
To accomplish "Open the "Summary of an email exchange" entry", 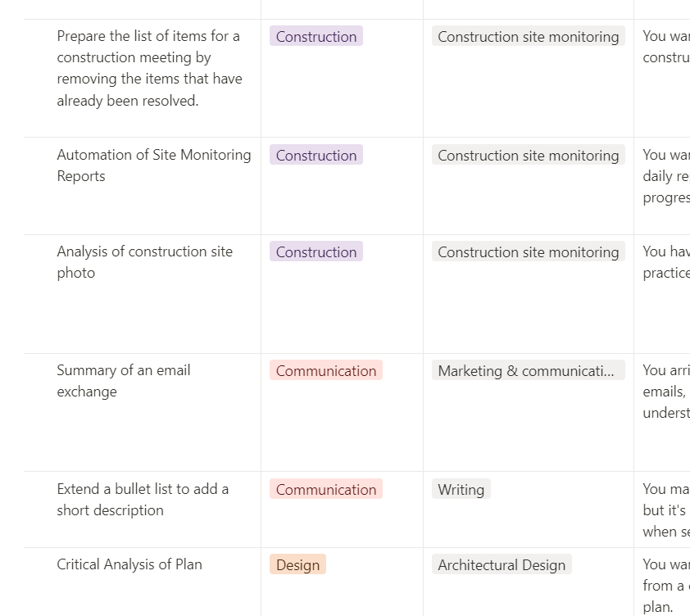I will click(123, 381).
